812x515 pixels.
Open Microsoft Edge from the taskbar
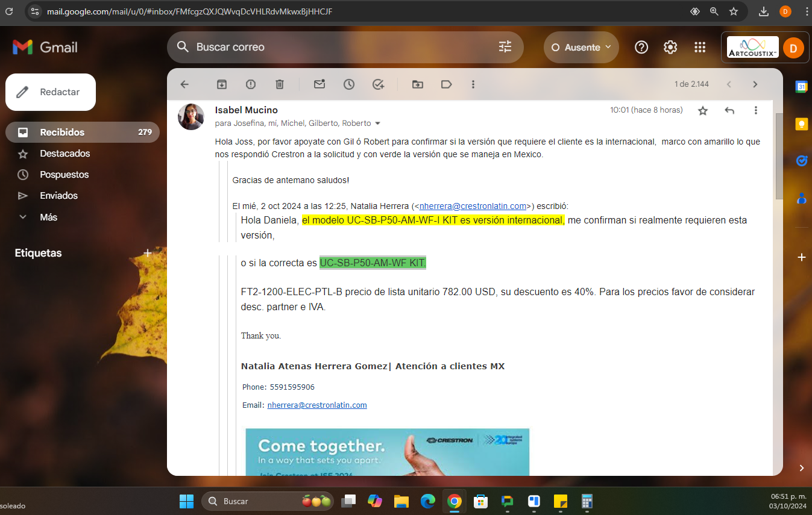[428, 501]
